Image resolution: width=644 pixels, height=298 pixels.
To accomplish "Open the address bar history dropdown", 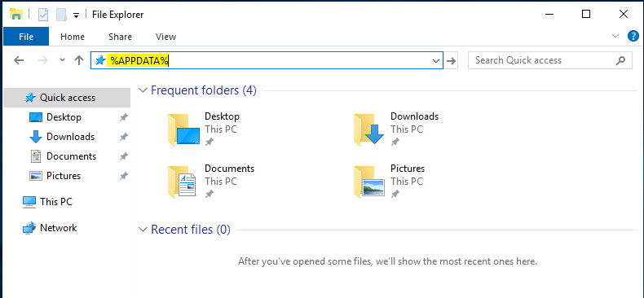I will click(436, 61).
